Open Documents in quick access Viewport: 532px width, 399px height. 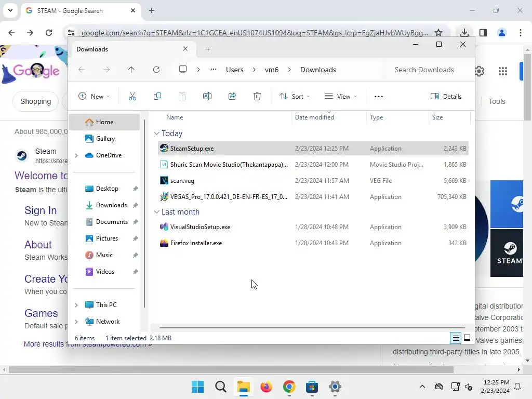pos(104,222)
